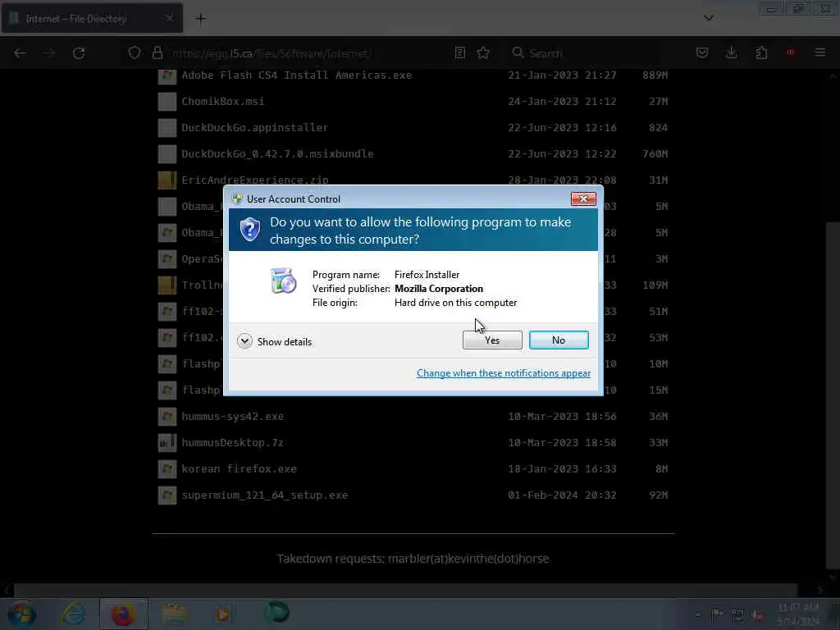Go forward with the browser forward arrow
Viewport: 840px width, 630px height.
(49, 52)
